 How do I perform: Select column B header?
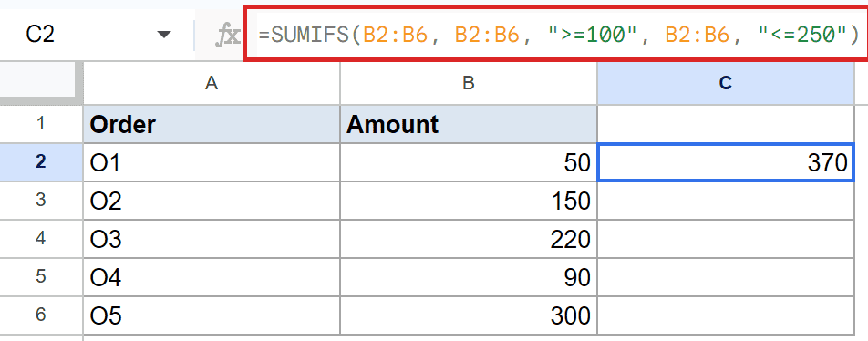[x=469, y=83]
